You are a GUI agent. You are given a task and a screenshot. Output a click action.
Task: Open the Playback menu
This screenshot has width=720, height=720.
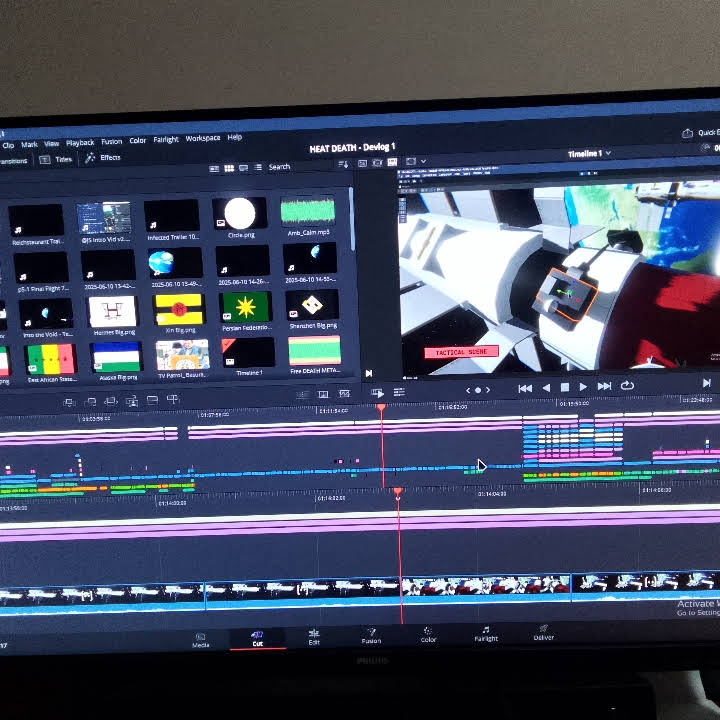tap(80, 143)
